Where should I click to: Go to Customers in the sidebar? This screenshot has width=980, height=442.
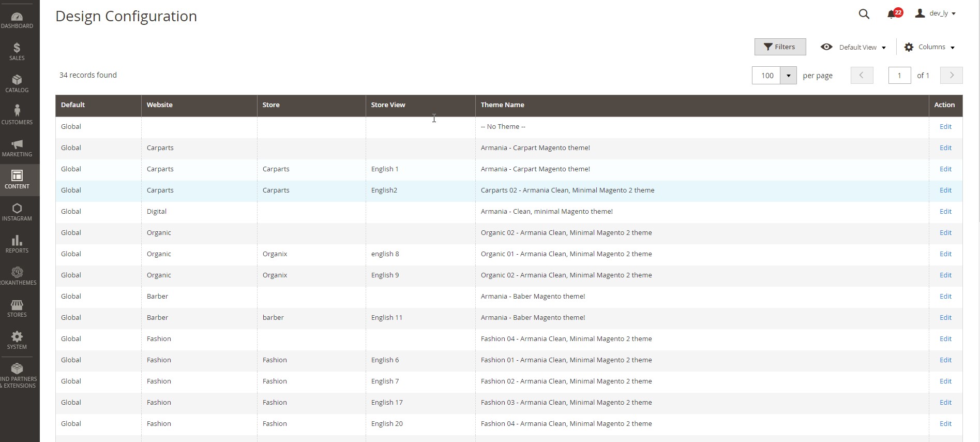(17, 115)
